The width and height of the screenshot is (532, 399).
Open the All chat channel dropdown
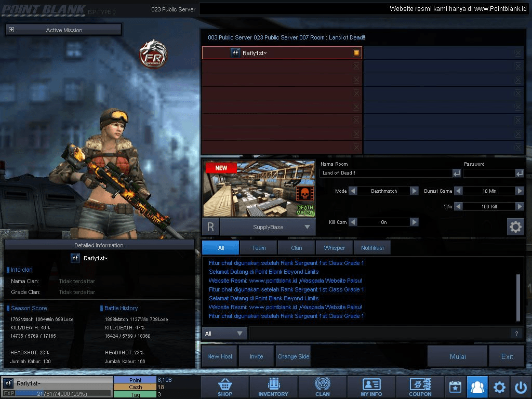224,334
